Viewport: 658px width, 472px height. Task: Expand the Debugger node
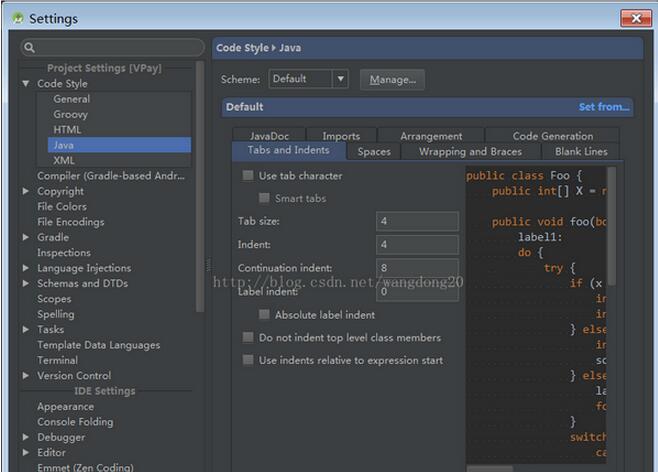[26, 437]
